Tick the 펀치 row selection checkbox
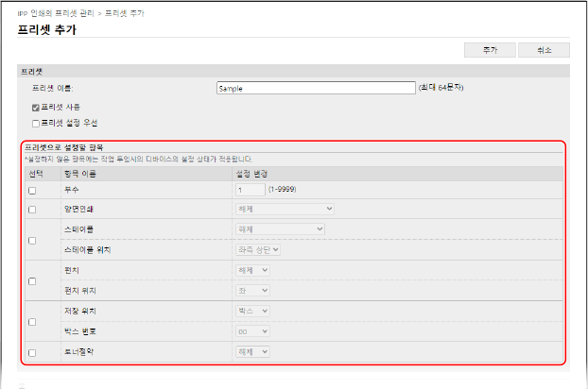Viewport: 588px width, 389px height. [32, 281]
